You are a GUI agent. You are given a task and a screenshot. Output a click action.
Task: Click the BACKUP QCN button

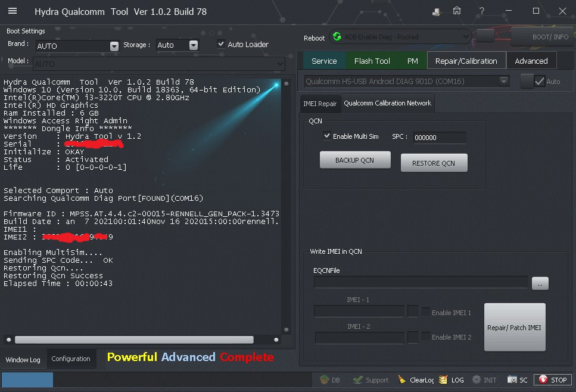tap(355, 160)
